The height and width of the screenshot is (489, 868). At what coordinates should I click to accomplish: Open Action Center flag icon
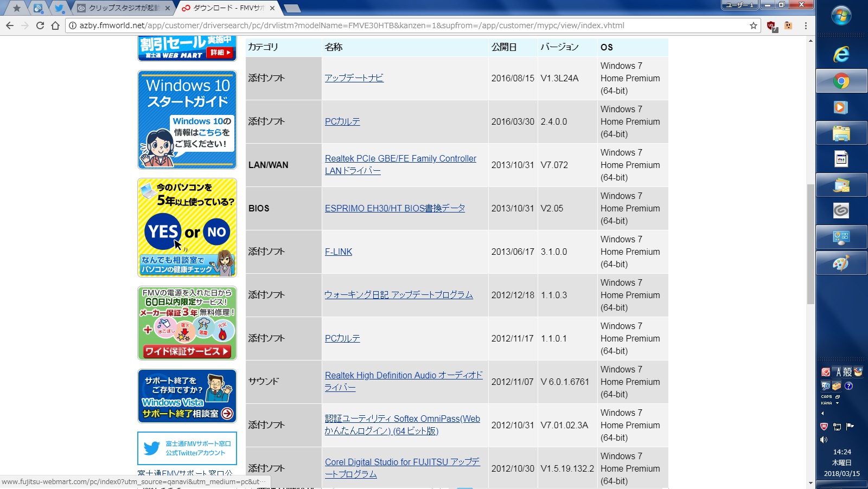click(x=850, y=427)
